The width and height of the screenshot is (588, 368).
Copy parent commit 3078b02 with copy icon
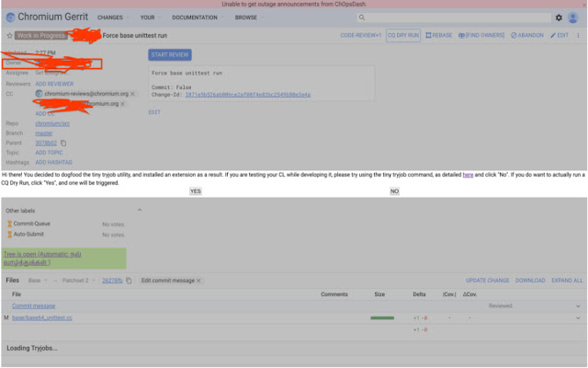pyautogui.click(x=63, y=144)
